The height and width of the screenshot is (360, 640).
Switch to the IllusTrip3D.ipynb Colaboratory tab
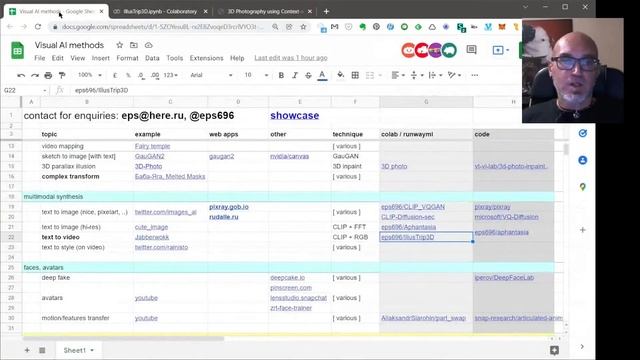pos(160,11)
